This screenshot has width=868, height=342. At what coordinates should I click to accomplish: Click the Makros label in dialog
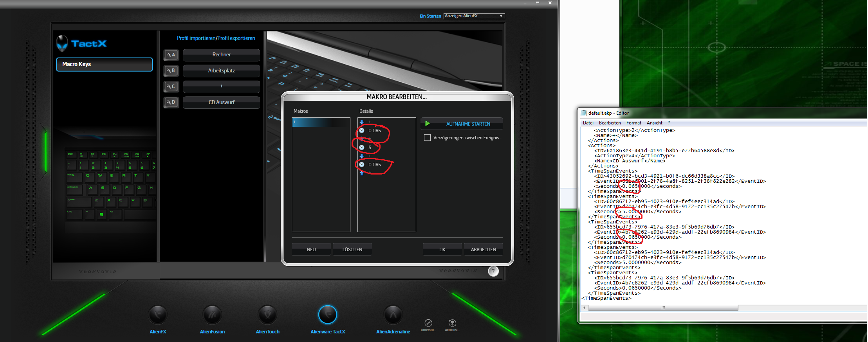[x=301, y=111]
